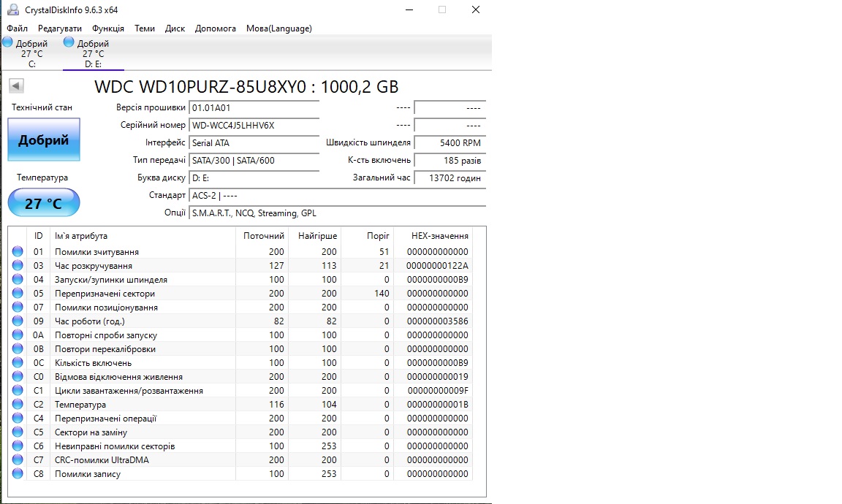Click status icon for Сектори на заміну row
This screenshot has height=504, width=842.
(x=18, y=432)
